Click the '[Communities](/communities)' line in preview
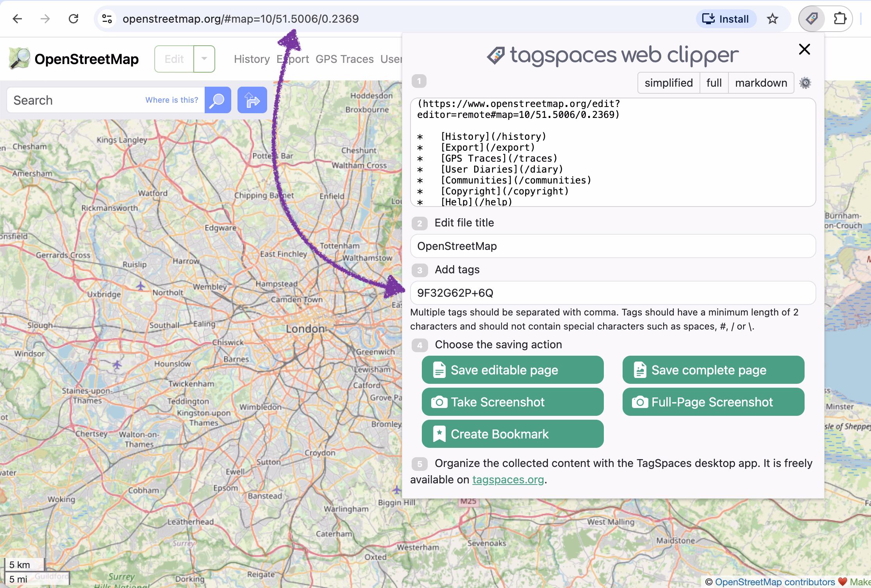The image size is (871, 588). [x=516, y=180]
